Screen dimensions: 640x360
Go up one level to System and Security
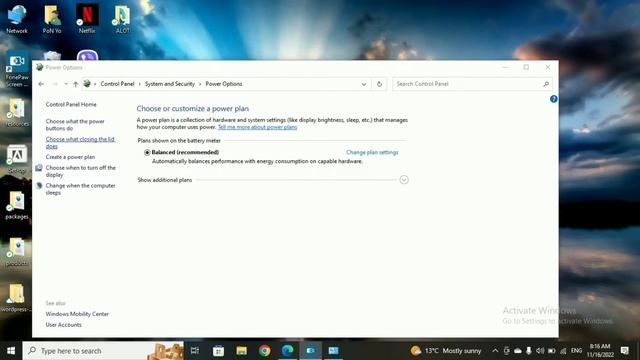[76, 84]
